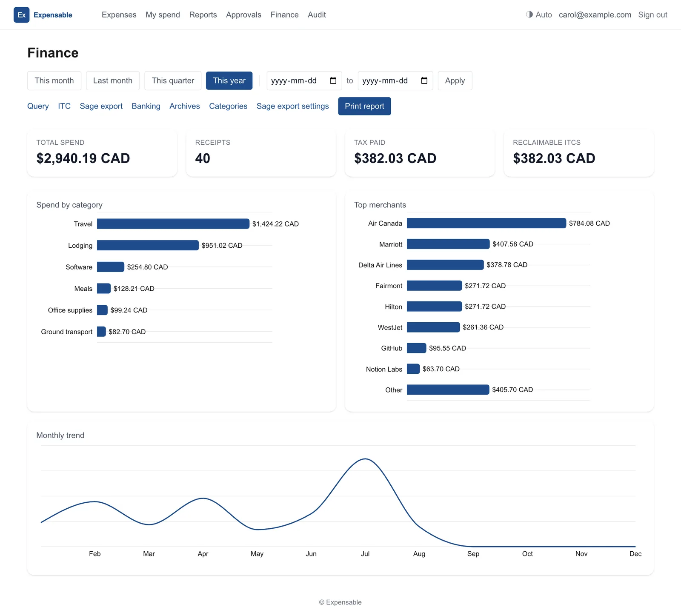Sign out of the account
Image resolution: width=681 pixels, height=616 pixels.
pyautogui.click(x=652, y=15)
